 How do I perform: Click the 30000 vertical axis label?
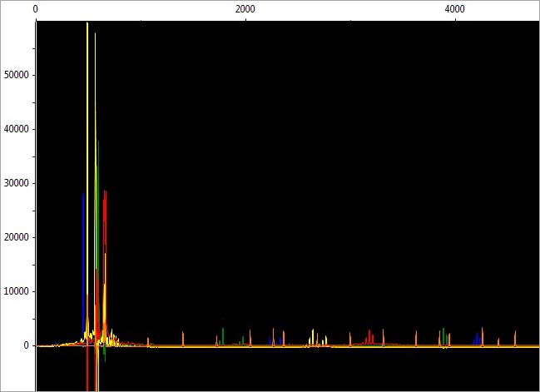point(17,183)
